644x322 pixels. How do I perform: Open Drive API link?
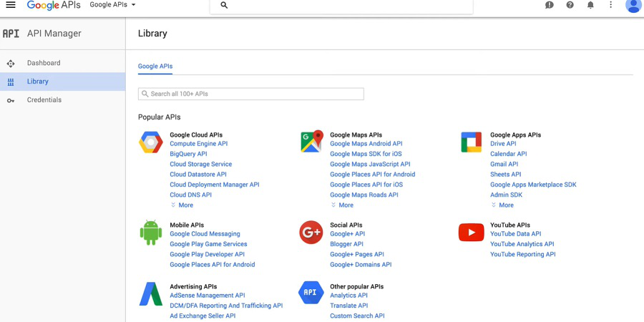504,144
